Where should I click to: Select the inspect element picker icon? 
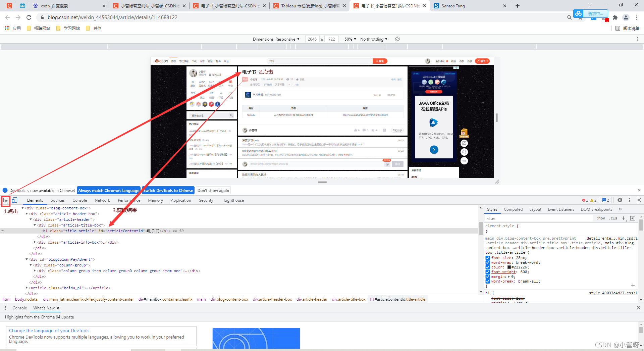[6, 200]
